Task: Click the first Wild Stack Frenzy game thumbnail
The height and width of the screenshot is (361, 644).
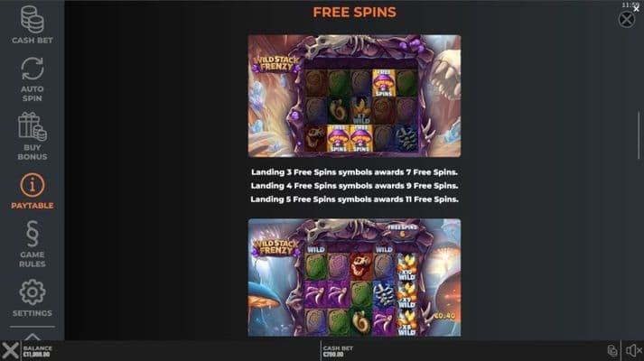Action: [354, 96]
